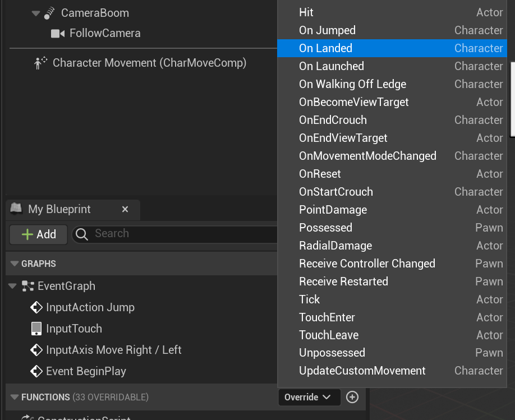Open the Override dropdown
The width and height of the screenshot is (515, 420).
click(x=309, y=397)
